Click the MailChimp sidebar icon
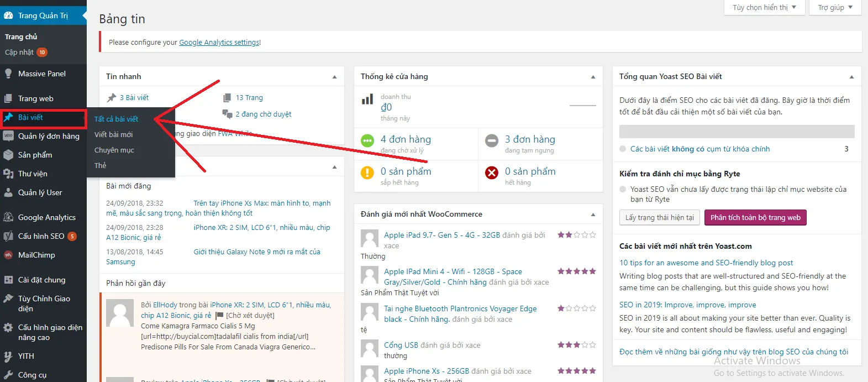This screenshot has height=382, width=868. [8, 255]
